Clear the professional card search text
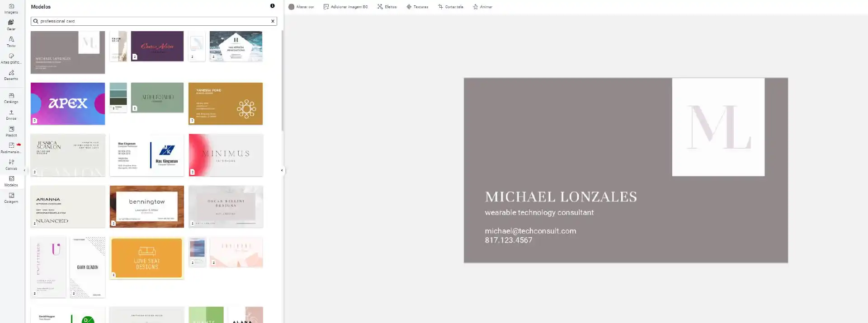Viewport: 868px width, 323px height. click(273, 21)
